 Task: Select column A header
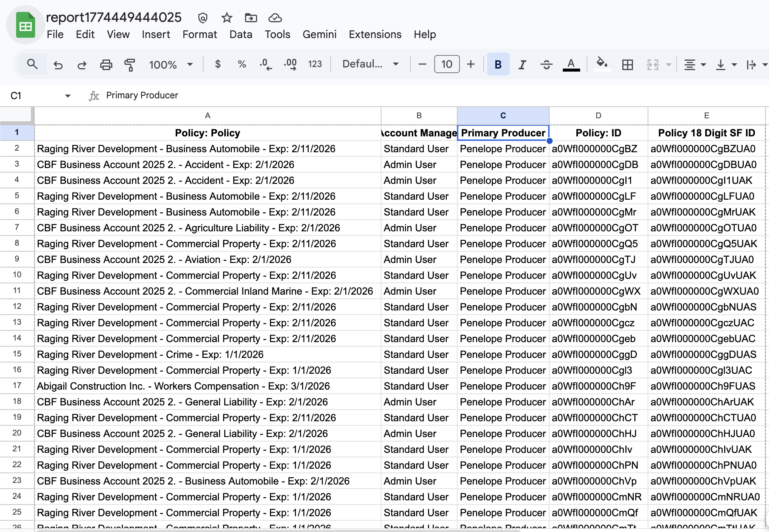208,116
